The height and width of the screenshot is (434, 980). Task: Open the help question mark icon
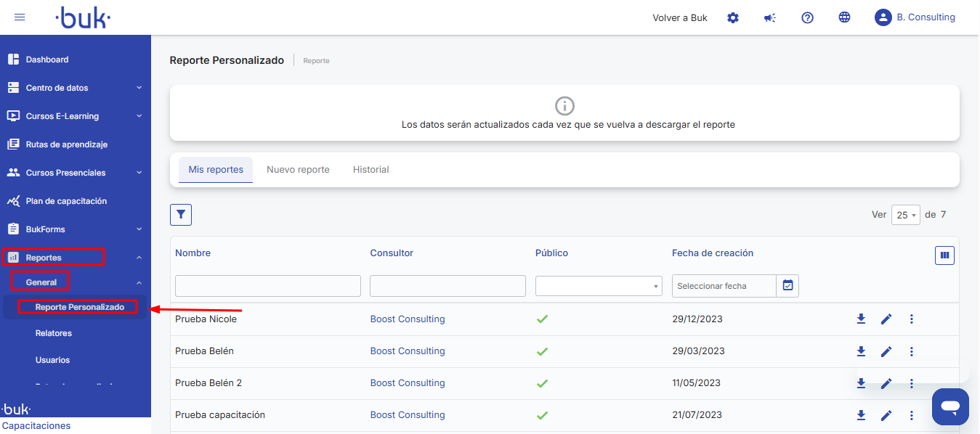pos(807,17)
